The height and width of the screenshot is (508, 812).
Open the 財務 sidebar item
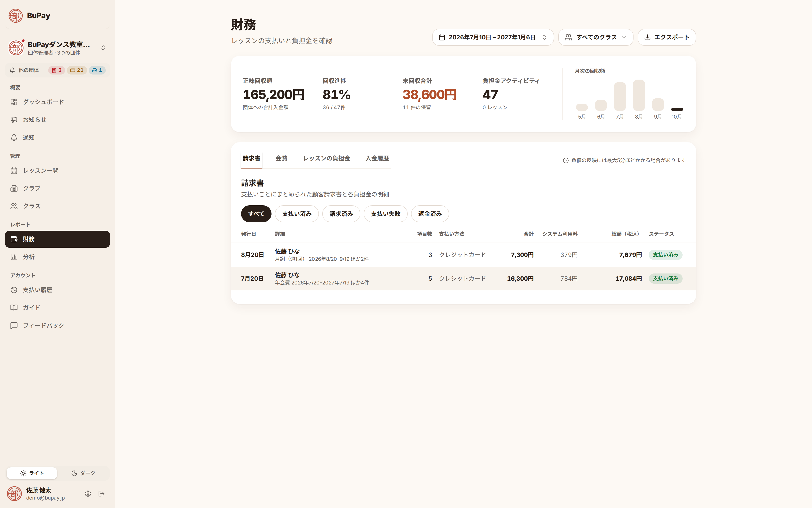(x=57, y=239)
